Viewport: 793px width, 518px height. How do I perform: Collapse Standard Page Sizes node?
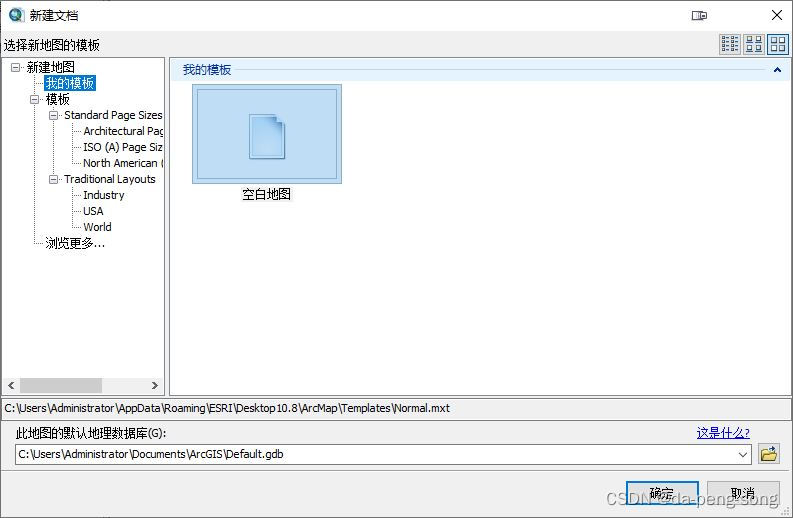point(53,115)
